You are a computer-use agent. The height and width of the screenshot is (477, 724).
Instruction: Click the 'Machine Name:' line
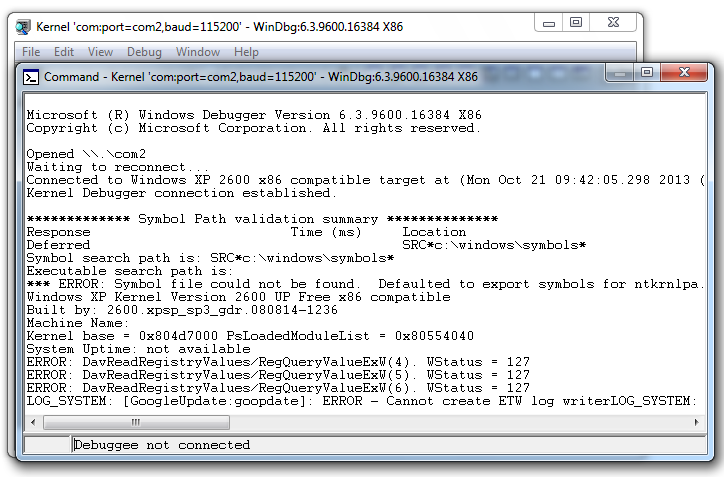[78, 323]
